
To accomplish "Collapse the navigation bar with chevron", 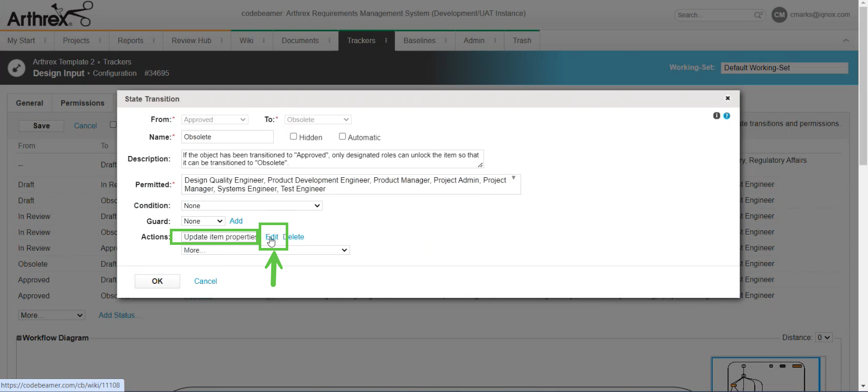I will (x=846, y=41).
